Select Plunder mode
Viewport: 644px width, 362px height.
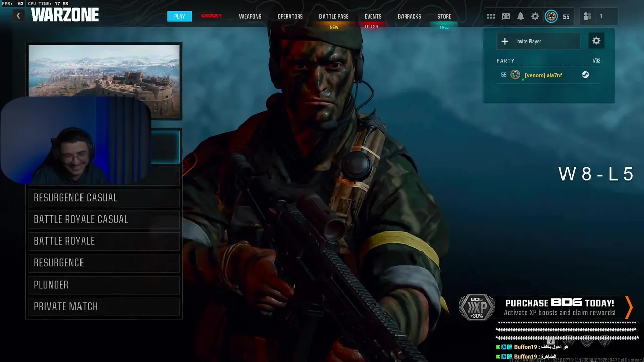point(104,285)
